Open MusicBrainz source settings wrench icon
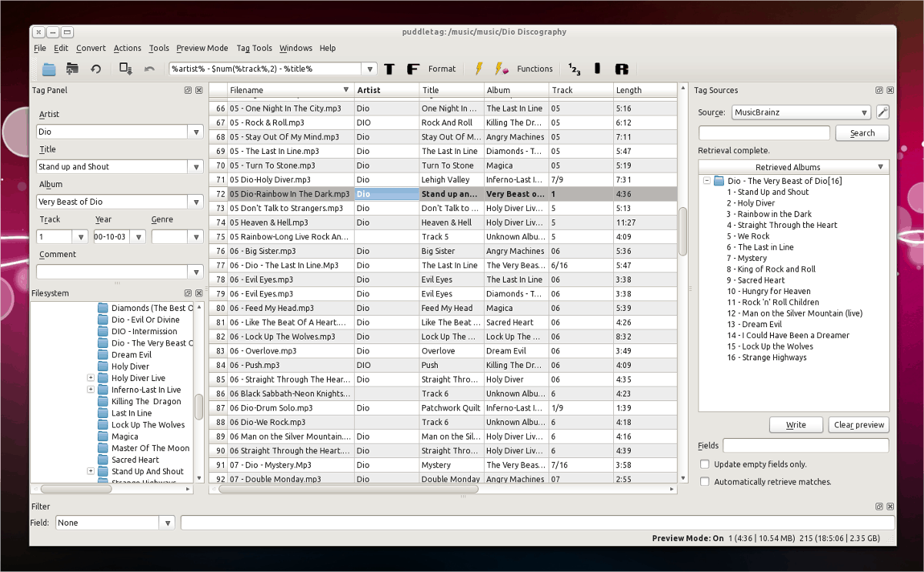Image resolution: width=924 pixels, height=572 pixels. coord(882,112)
